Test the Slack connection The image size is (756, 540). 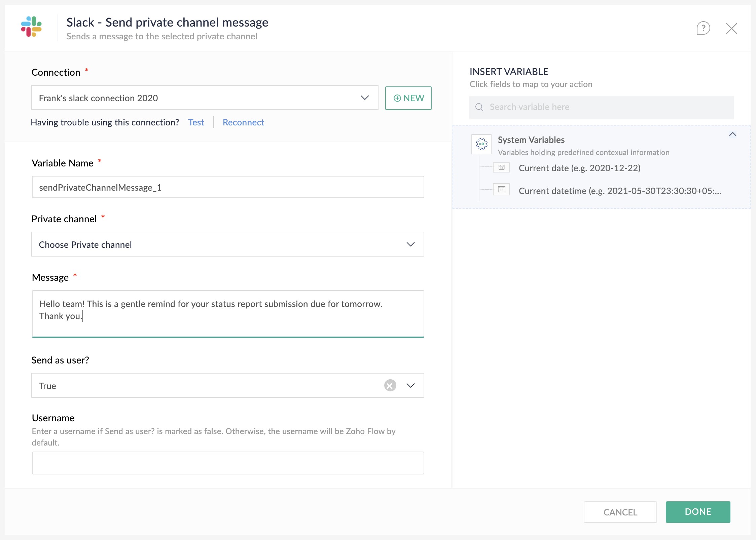point(196,122)
